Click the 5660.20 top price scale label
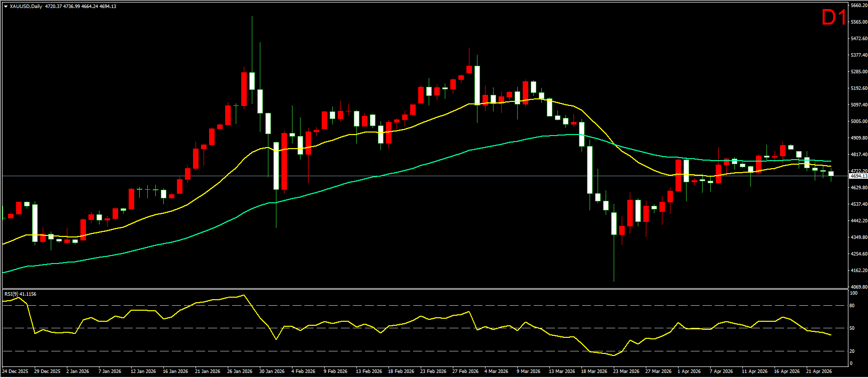Image resolution: width=868 pixels, height=378 pixels. coord(858,6)
